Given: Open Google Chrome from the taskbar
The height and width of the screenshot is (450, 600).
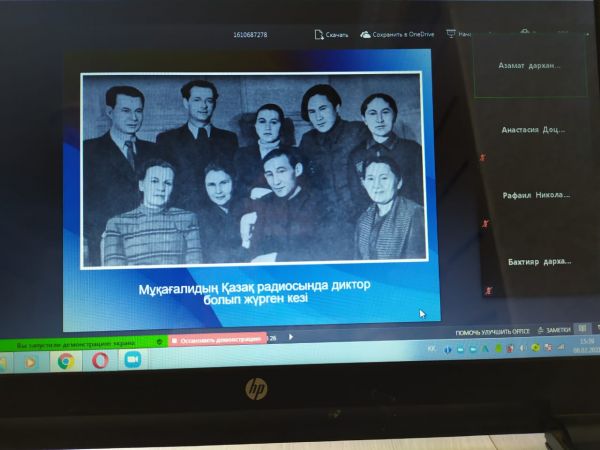Looking at the screenshot, I should click(x=65, y=361).
